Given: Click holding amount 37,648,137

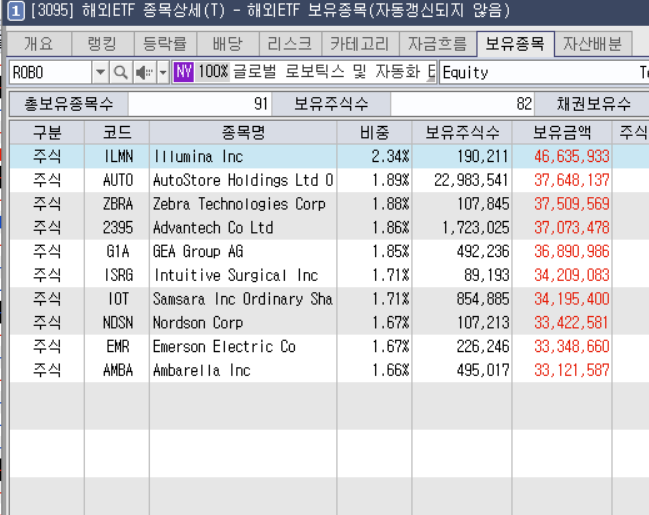Looking at the screenshot, I should [572, 180].
